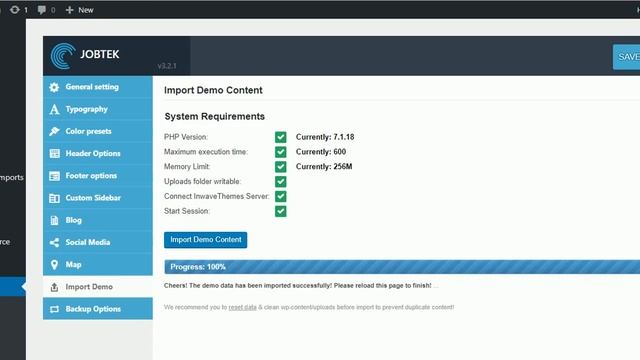
Task: Click the Start Session green checkmark
Action: (280, 211)
